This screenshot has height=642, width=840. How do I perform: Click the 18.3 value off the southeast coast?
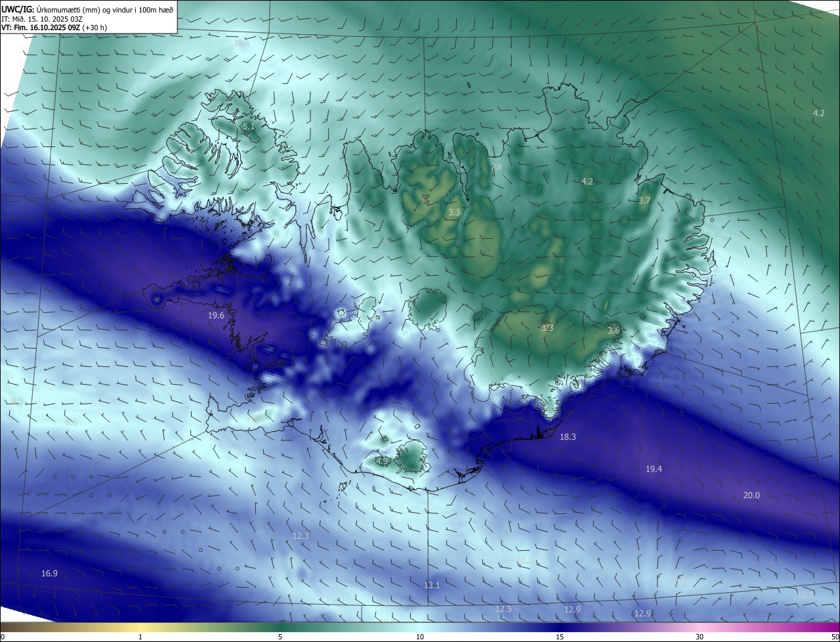[568, 437]
